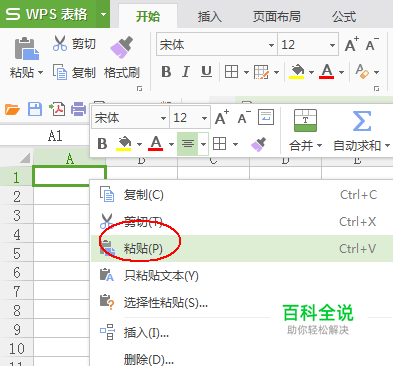
Task: Click the draw border grid icon
Action: pyautogui.click(x=261, y=72)
